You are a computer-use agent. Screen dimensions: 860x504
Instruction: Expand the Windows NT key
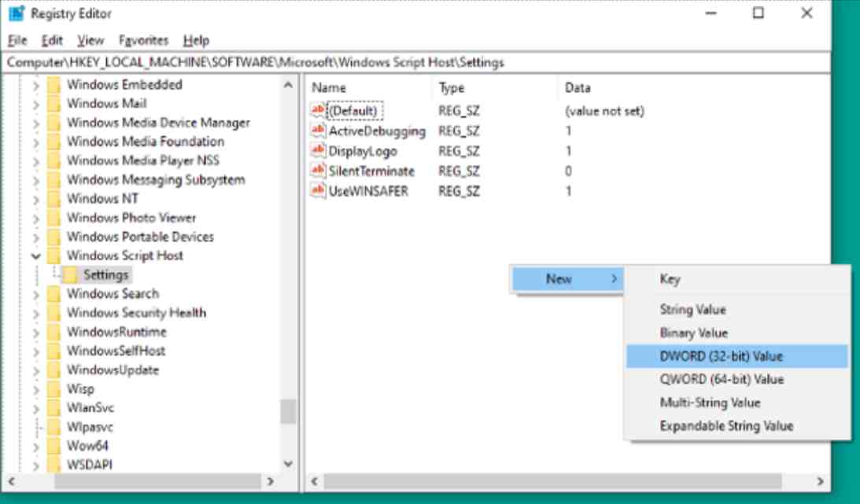click(x=35, y=200)
